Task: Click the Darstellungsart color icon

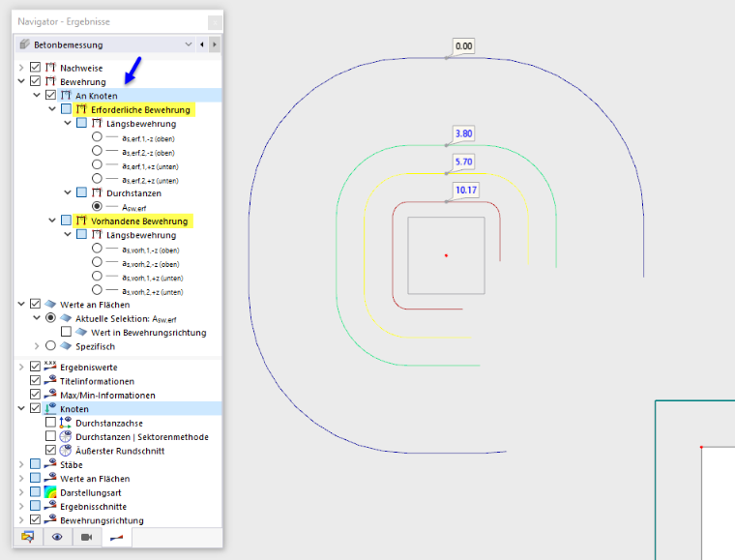Action: tap(50, 492)
